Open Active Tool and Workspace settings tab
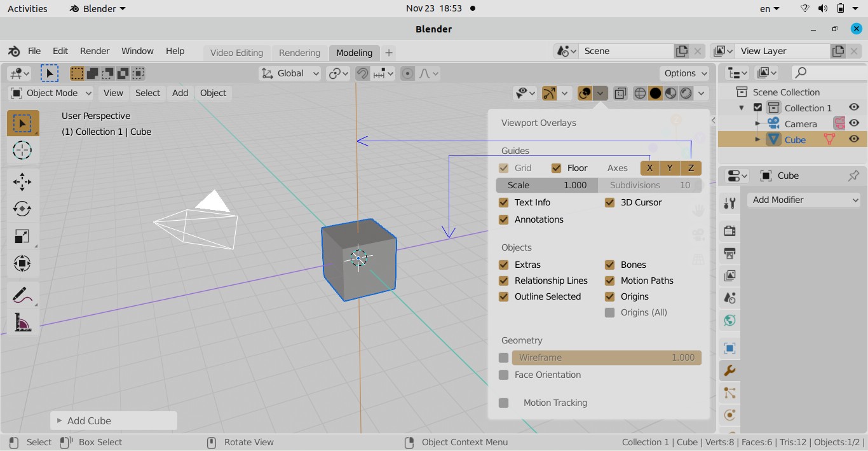The height and width of the screenshot is (451, 868). pyautogui.click(x=729, y=203)
